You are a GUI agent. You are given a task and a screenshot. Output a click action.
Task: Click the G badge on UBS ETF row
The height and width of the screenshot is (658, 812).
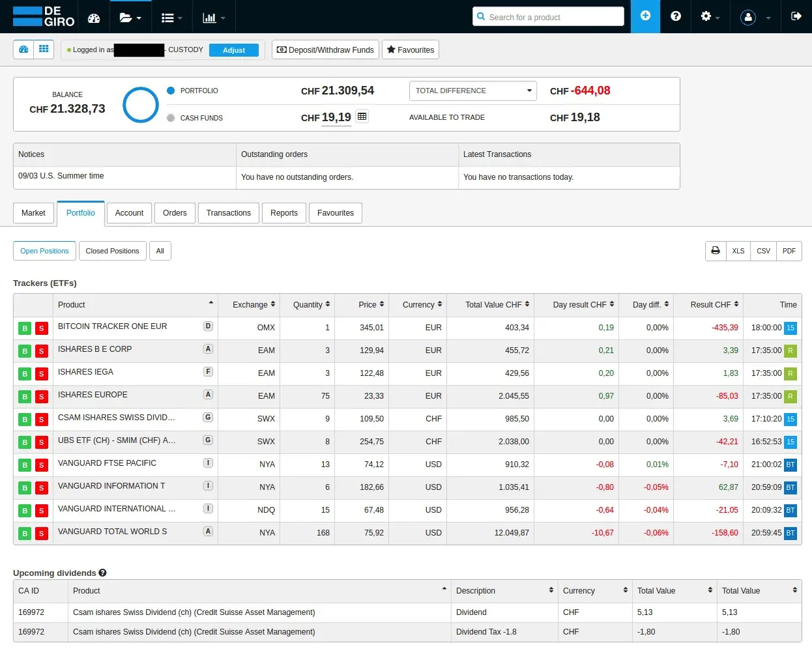(x=208, y=440)
